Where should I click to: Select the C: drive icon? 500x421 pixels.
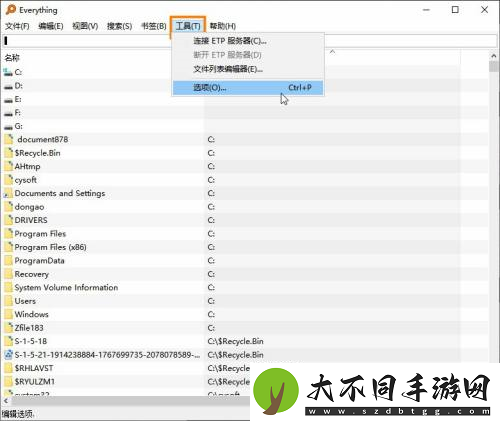click(8, 72)
